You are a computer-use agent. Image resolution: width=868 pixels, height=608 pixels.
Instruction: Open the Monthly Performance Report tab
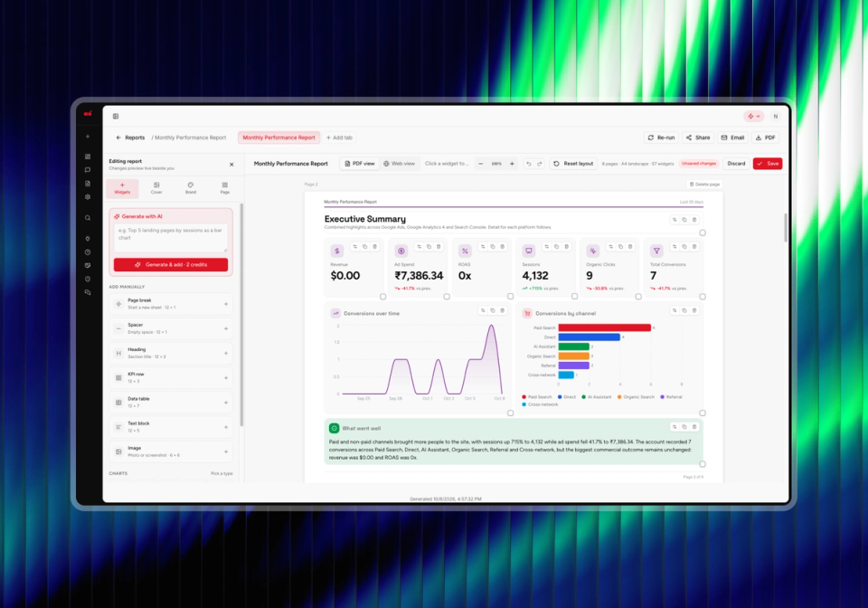[x=279, y=138]
